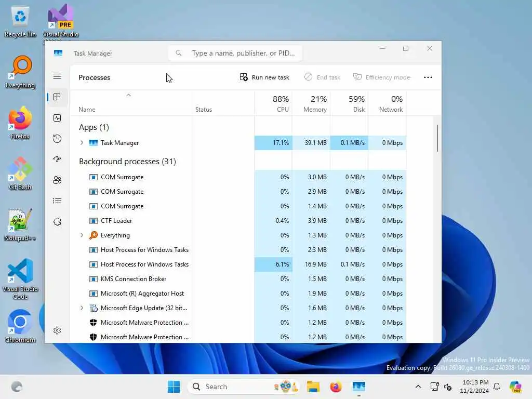Click the weather widget at taskbar left
The width and height of the screenshot is (532, 399).
pos(16,387)
